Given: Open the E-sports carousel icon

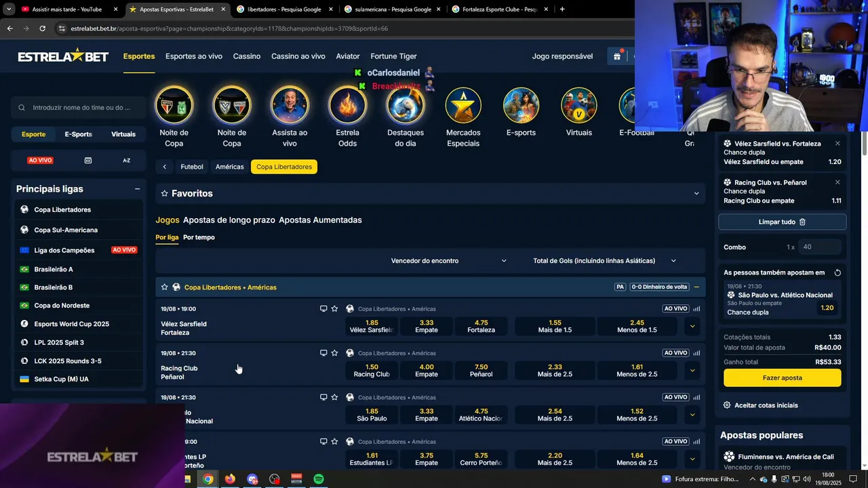Looking at the screenshot, I should click(x=521, y=106).
